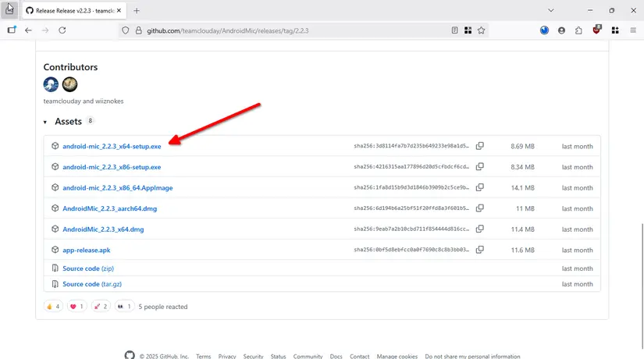Open the list all tabs dropdown
The width and height of the screenshot is (644, 359).
coord(551,10)
